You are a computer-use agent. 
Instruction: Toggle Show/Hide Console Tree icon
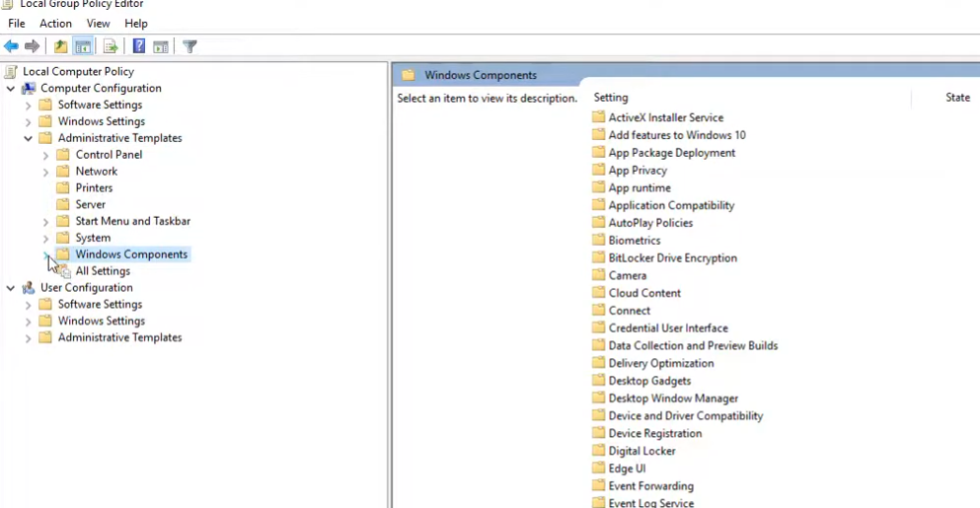click(x=83, y=46)
